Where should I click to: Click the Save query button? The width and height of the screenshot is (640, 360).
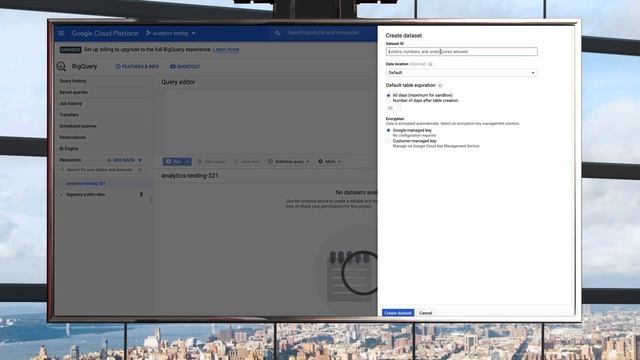(211, 162)
